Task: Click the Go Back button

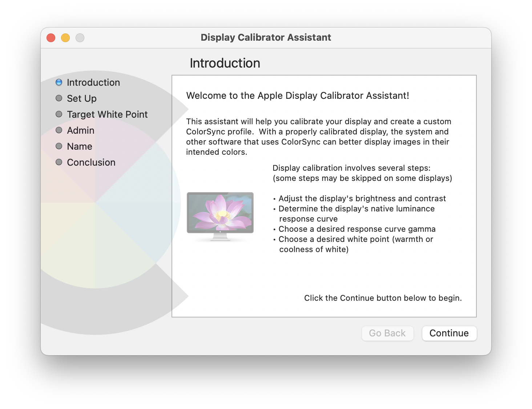Action: [x=387, y=333]
